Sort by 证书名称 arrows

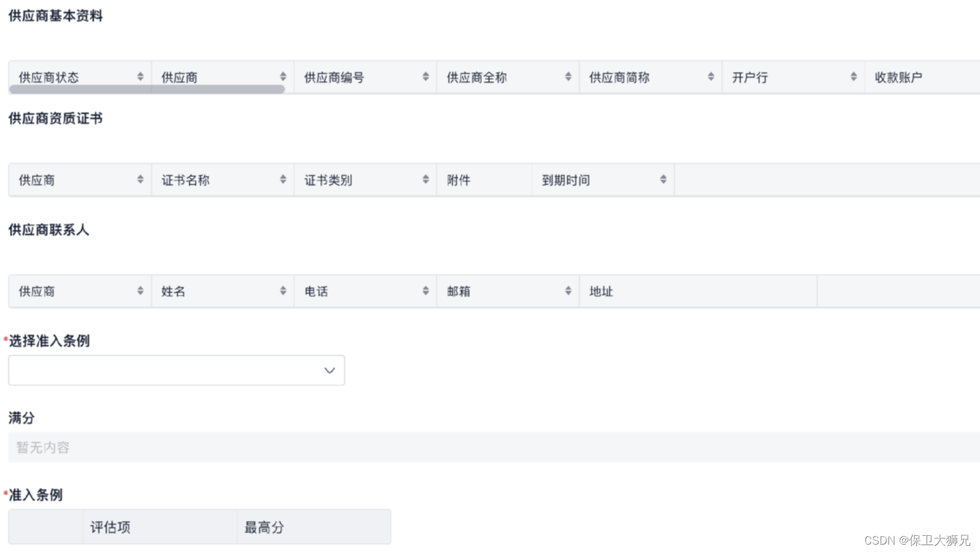point(283,179)
